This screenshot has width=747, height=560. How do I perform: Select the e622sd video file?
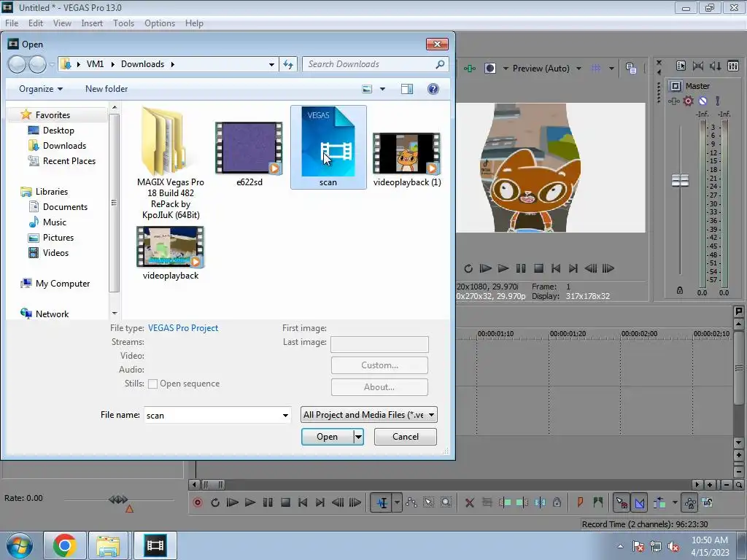(249, 153)
